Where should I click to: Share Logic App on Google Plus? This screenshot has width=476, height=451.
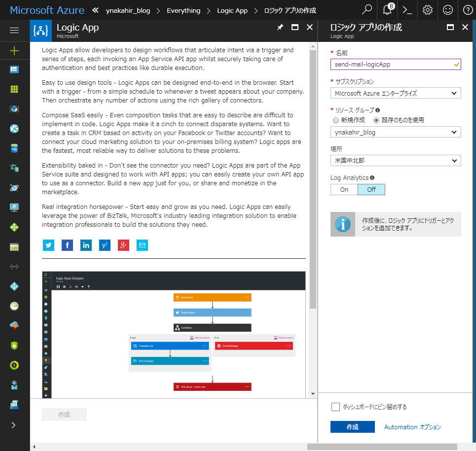tap(123, 245)
